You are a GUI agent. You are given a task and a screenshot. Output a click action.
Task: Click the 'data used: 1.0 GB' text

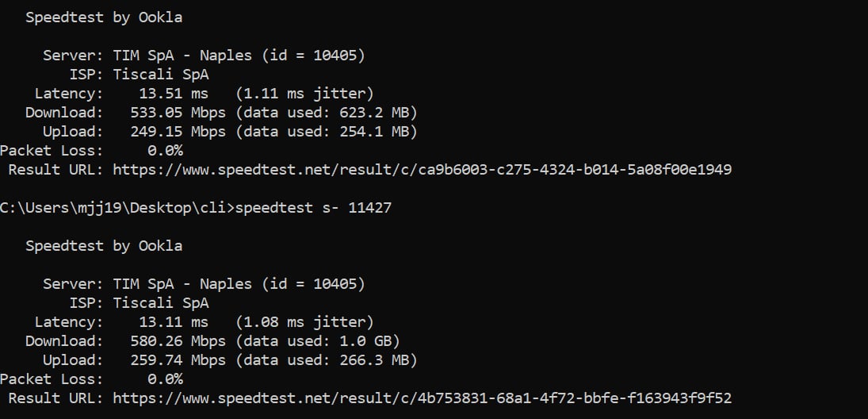[x=317, y=341]
